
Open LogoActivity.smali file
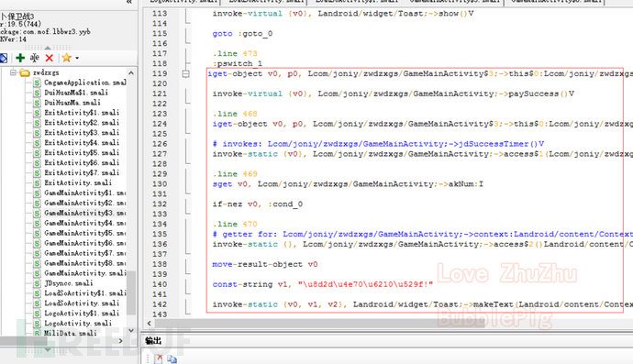pyautogui.click(x=78, y=324)
